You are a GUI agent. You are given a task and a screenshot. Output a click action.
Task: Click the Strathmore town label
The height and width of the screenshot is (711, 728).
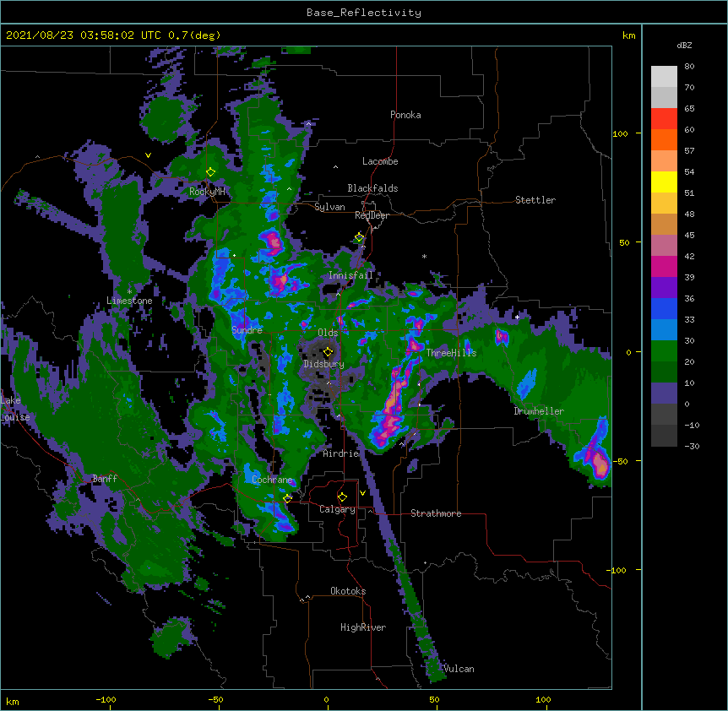(436, 513)
